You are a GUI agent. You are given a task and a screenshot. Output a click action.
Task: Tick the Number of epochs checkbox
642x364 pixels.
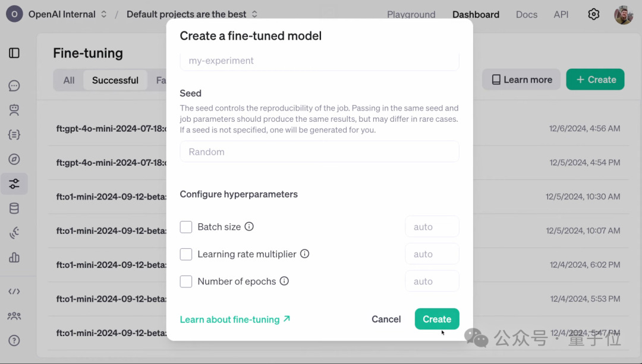coord(186,281)
